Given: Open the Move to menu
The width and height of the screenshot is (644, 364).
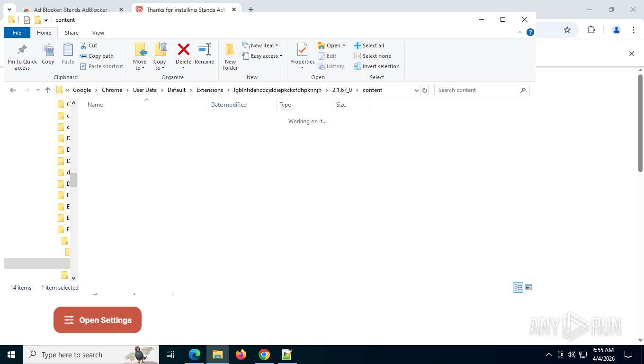Looking at the screenshot, I should click(140, 56).
